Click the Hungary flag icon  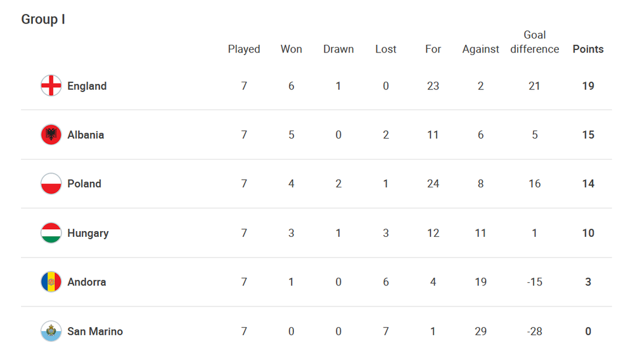[51, 233]
